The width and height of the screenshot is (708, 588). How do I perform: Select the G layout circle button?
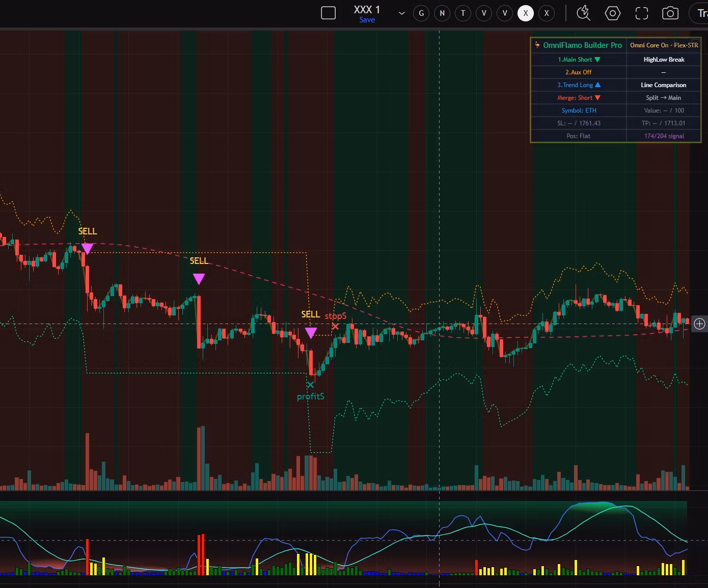[421, 13]
